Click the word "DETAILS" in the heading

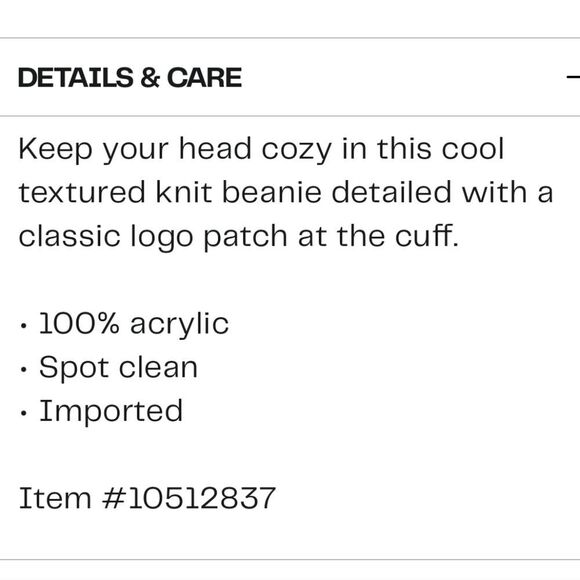click(76, 78)
